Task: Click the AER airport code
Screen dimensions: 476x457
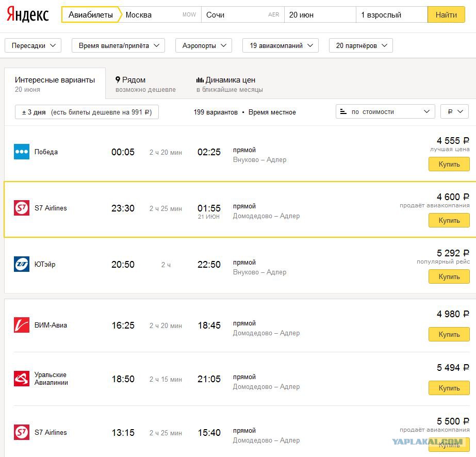Action: (x=273, y=14)
